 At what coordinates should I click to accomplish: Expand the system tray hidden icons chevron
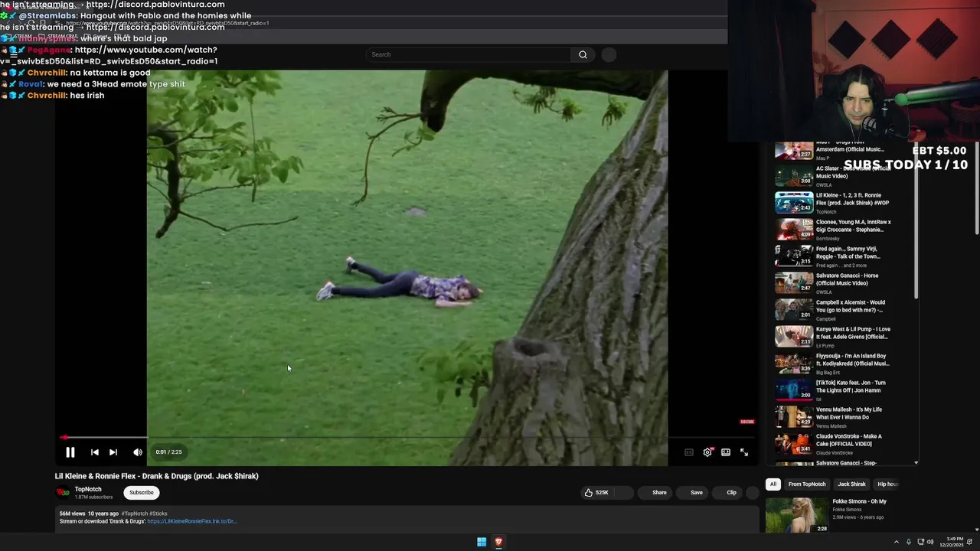pyautogui.click(x=896, y=542)
